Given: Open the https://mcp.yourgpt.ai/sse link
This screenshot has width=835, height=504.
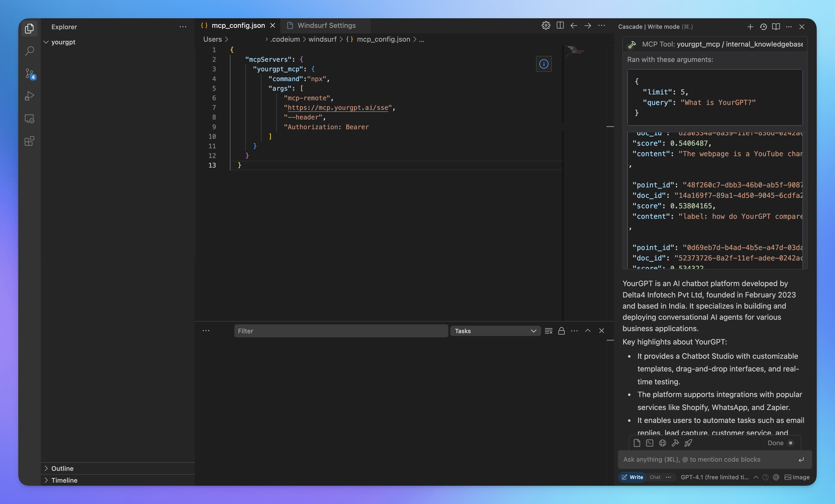Looking at the screenshot, I should [338, 108].
